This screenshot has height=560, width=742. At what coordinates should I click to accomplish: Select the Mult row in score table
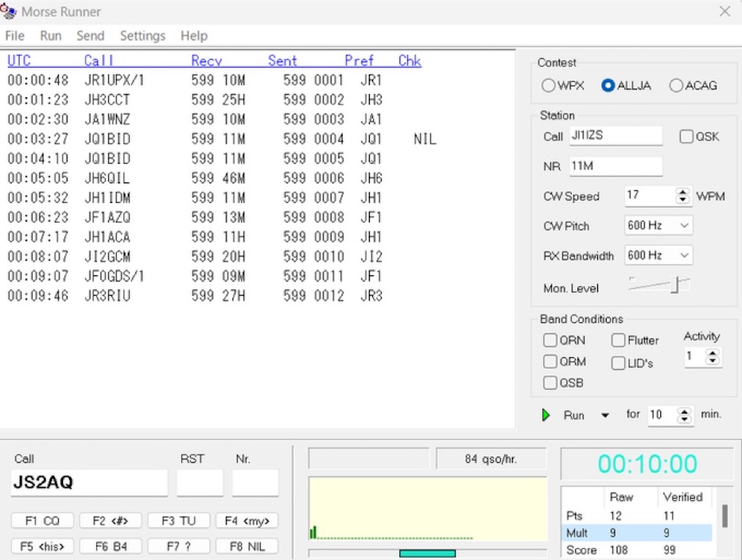pyautogui.click(x=637, y=533)
